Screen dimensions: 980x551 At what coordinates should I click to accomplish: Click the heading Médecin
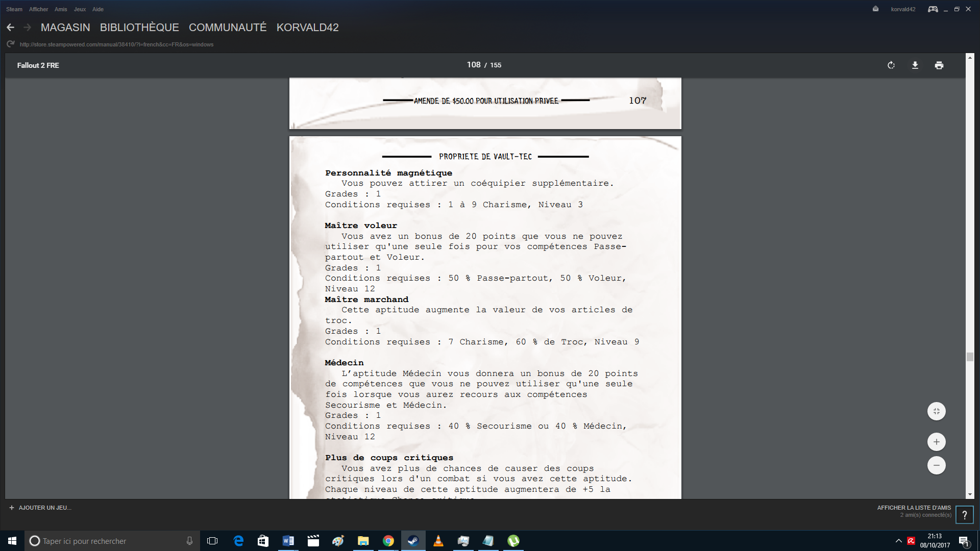click(x=344, y=363)
